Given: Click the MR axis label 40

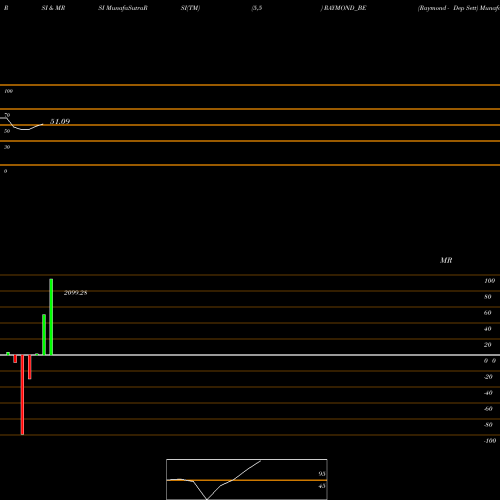Looking at the screenshot, I should [488, 329].
